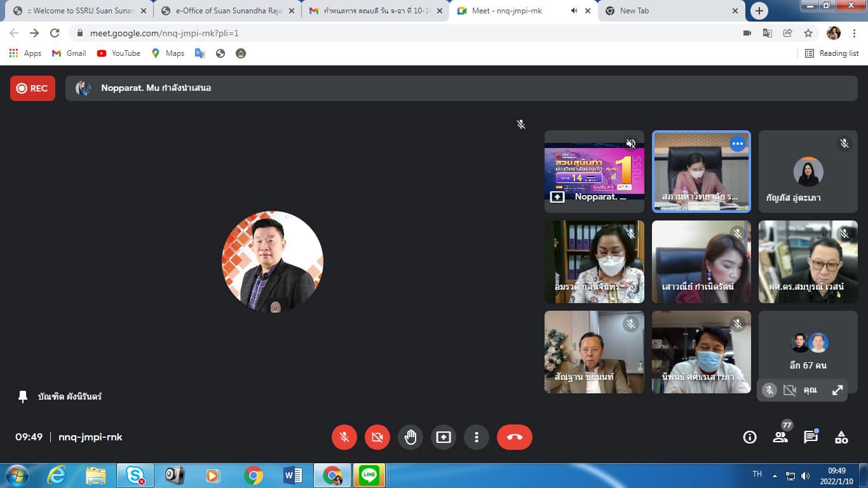The height and width of the screenshot is (488, 868).
Task: Leave the call with red button
Action: pyautogui.click(x=514, y=437)
